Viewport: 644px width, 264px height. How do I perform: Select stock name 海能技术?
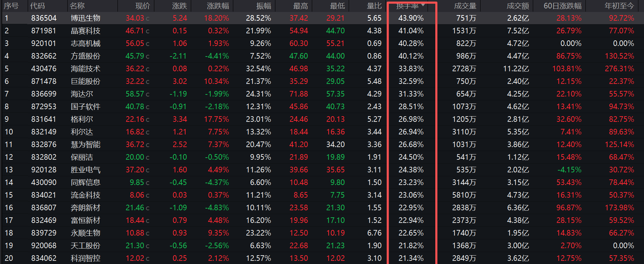[x=86, y=69]
